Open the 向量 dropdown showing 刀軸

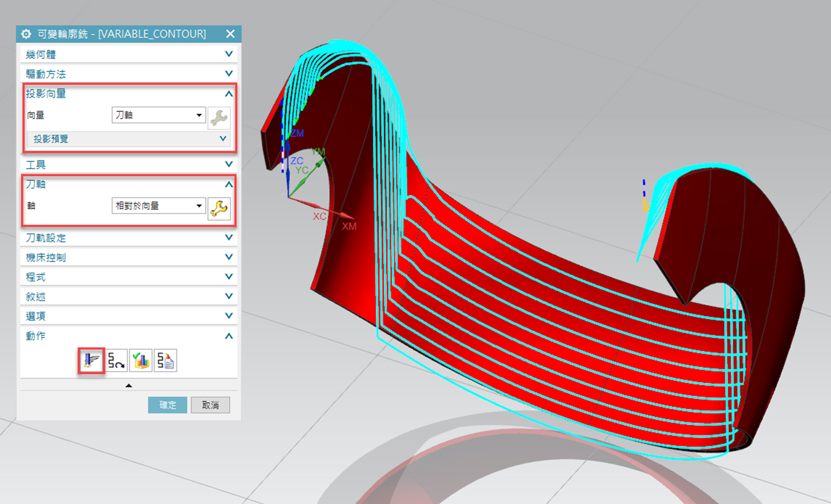[x=159, y=115]
